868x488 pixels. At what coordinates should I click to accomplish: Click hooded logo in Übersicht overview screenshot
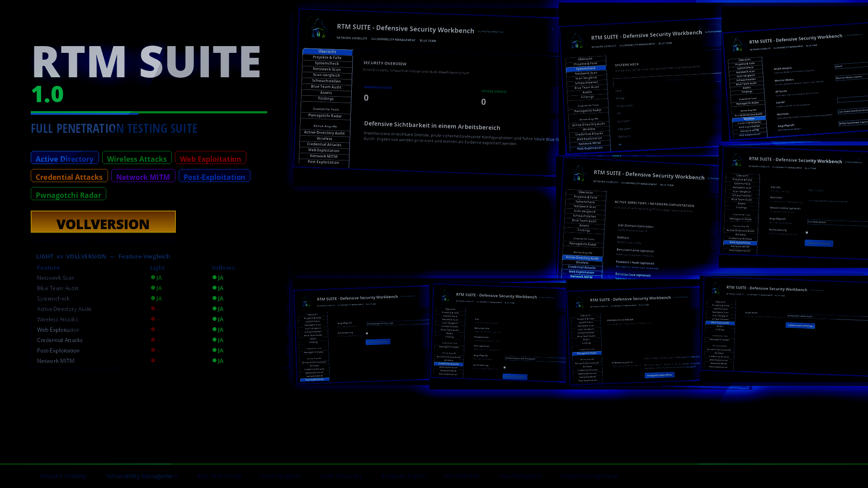pyautogui.click(x=318, y=28)
